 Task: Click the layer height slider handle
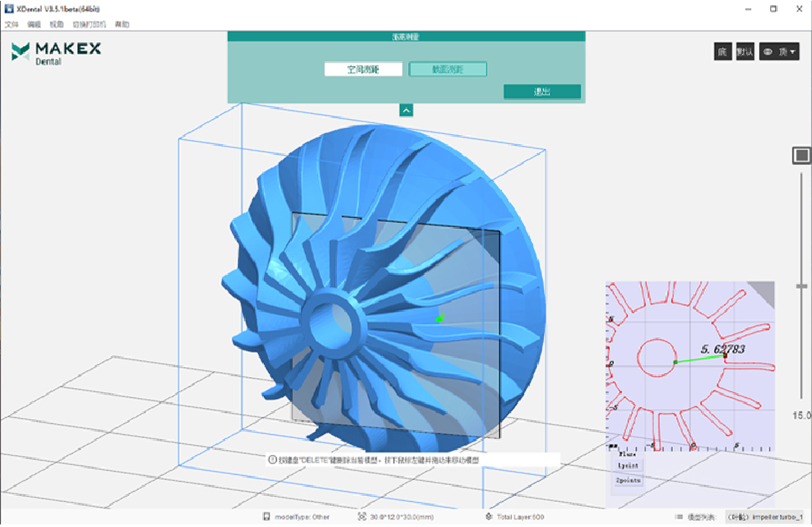(802, 287)
